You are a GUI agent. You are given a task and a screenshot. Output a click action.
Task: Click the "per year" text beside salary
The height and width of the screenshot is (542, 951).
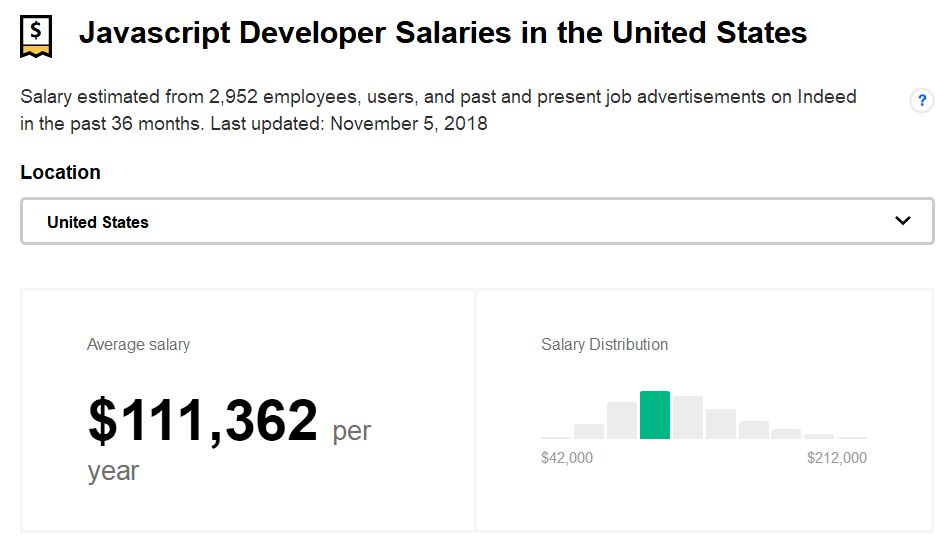pos(351,432)
